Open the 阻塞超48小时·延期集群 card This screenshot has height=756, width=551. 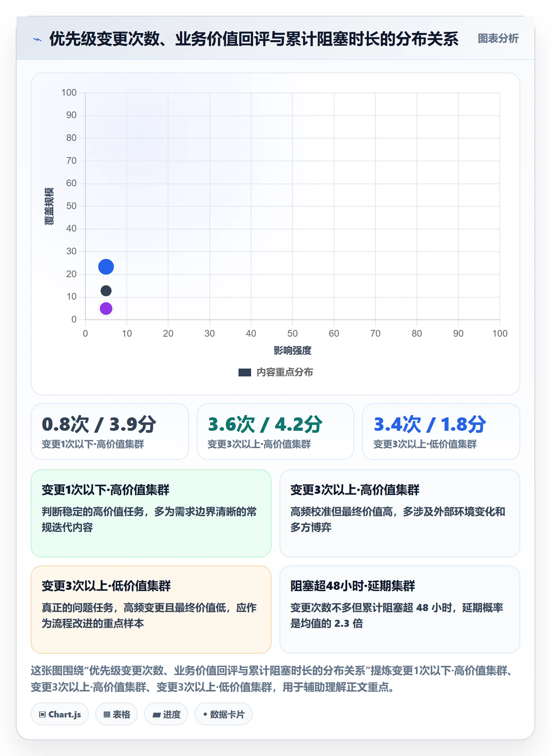click(x=400, y=610)
